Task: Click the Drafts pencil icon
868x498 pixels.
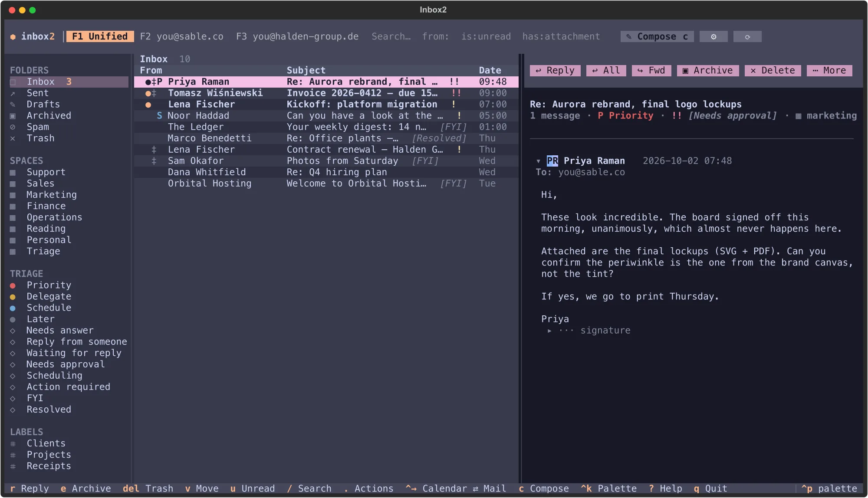Action: (x=13, y=105)
